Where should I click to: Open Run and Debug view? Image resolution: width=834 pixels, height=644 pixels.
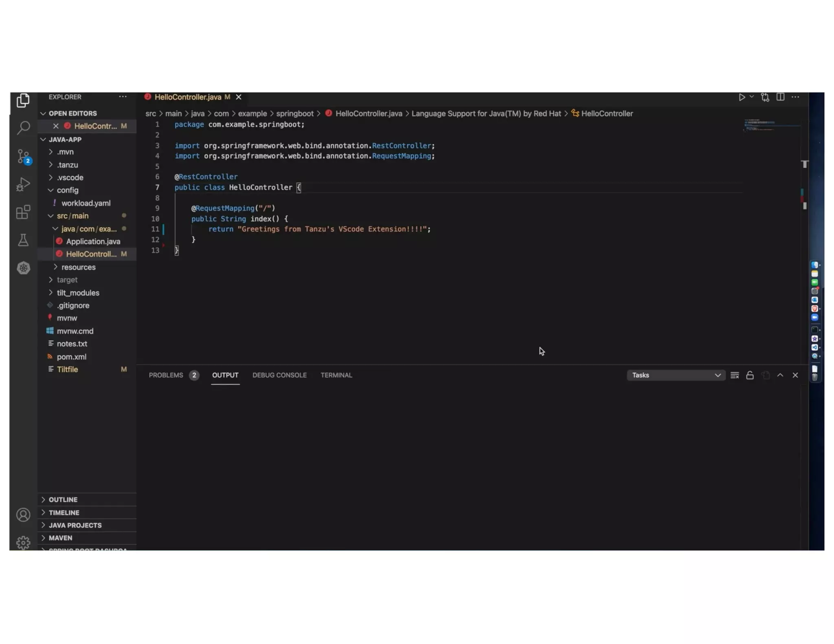[23, 184]
